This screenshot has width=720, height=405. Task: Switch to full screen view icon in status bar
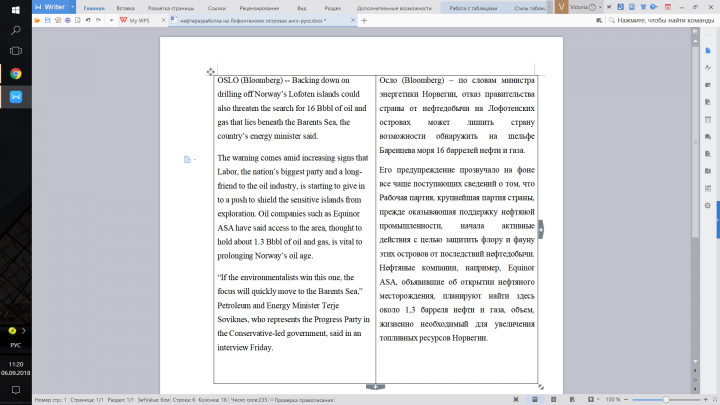(x=516, y=399)
